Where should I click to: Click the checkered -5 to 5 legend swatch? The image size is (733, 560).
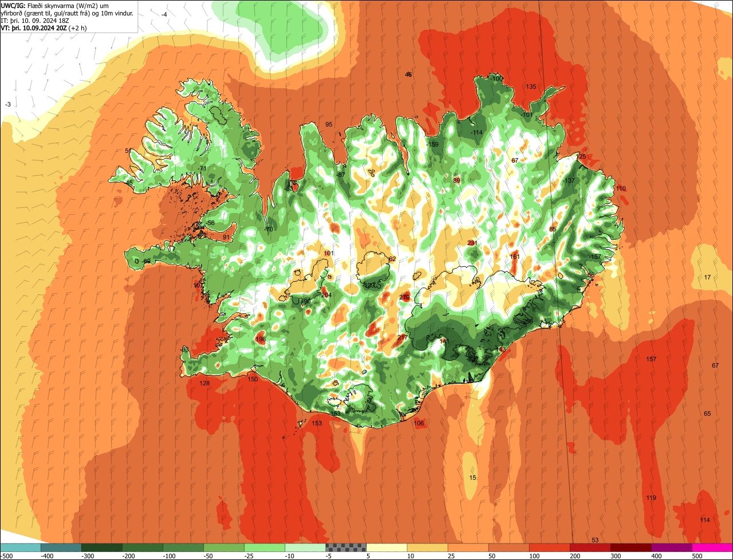coord(346,547)
